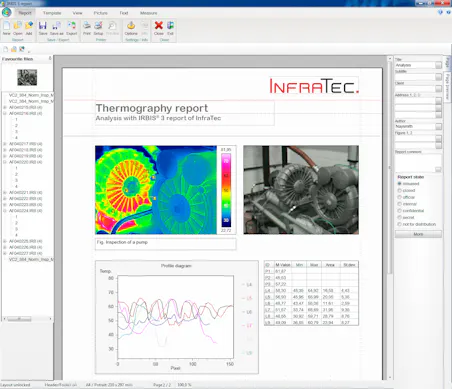The width and height of the screenshot is (452, 389).
Task: Click the thermal pump image in the report
Action: click(156, 190)
